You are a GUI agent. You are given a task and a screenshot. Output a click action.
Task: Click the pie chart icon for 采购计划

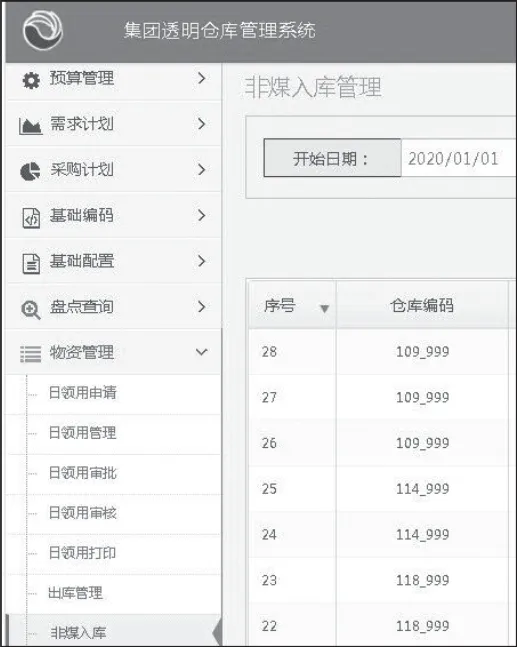click(x=30, y=171)
